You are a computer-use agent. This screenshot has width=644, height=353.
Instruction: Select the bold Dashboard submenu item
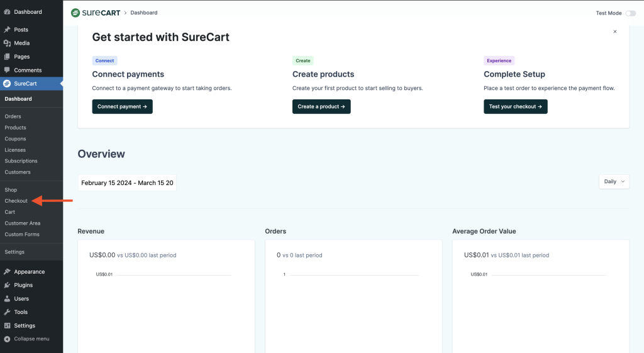coord(18,99)
